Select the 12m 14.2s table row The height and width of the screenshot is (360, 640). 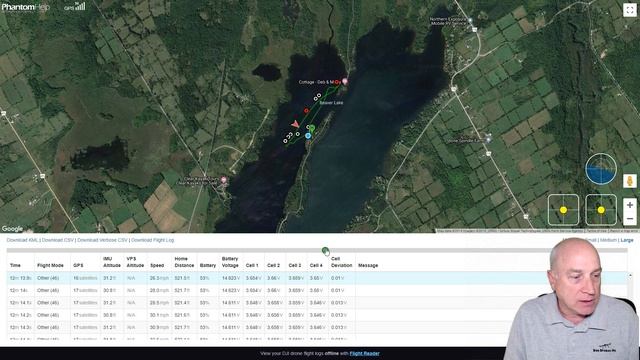tap(317, 315)
